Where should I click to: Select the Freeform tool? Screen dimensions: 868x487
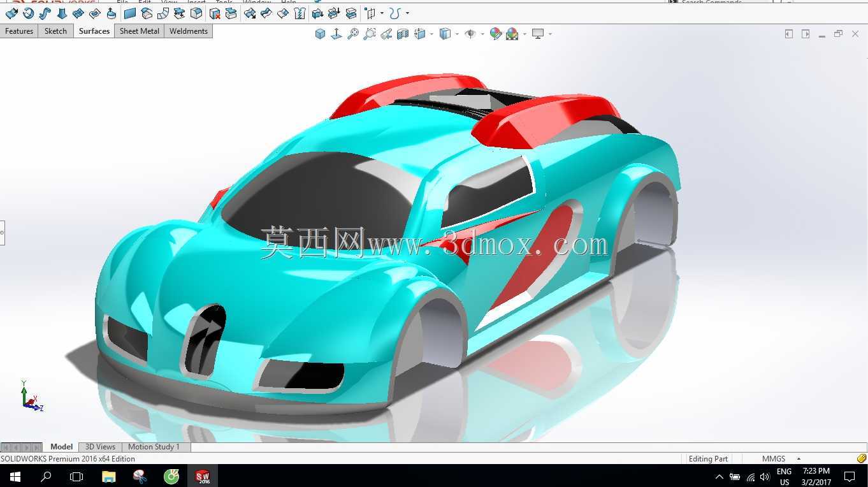pyautogui.click(x=111, y=13)
